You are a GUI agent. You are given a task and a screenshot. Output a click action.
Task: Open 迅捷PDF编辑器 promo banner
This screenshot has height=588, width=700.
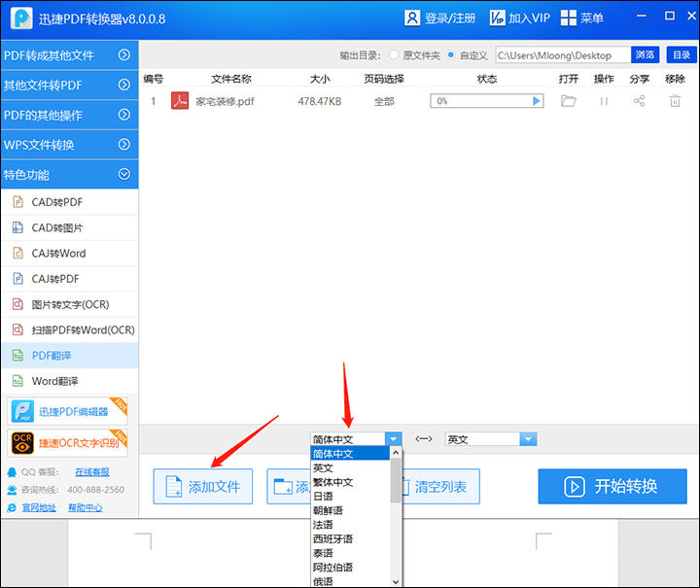68,411
